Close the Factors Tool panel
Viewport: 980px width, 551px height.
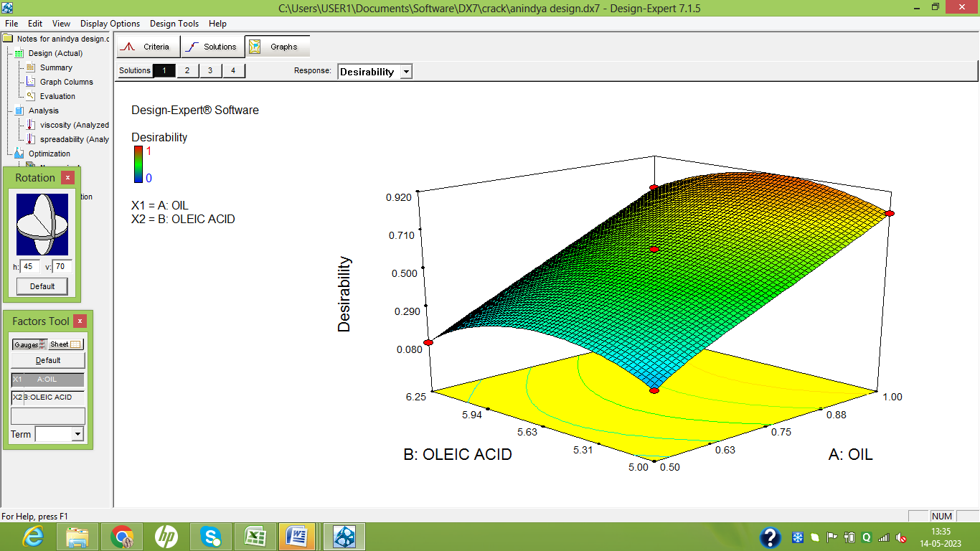(x=80, y=321)
